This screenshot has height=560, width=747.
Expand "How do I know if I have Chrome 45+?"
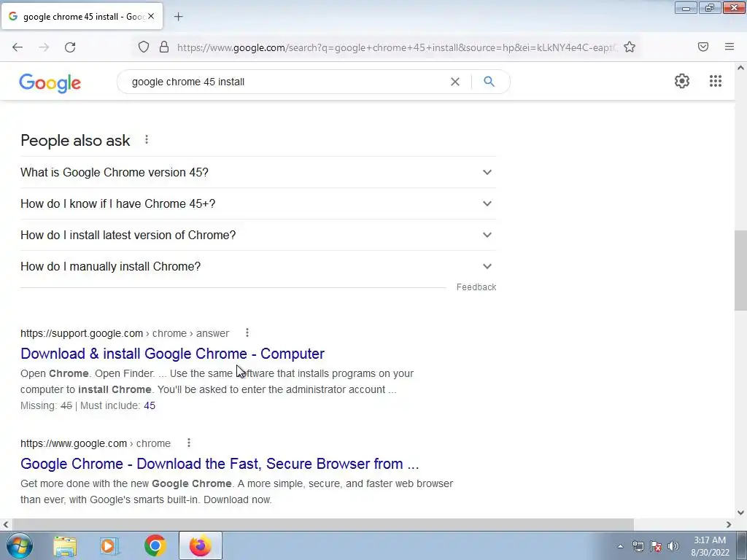[258, 204]
